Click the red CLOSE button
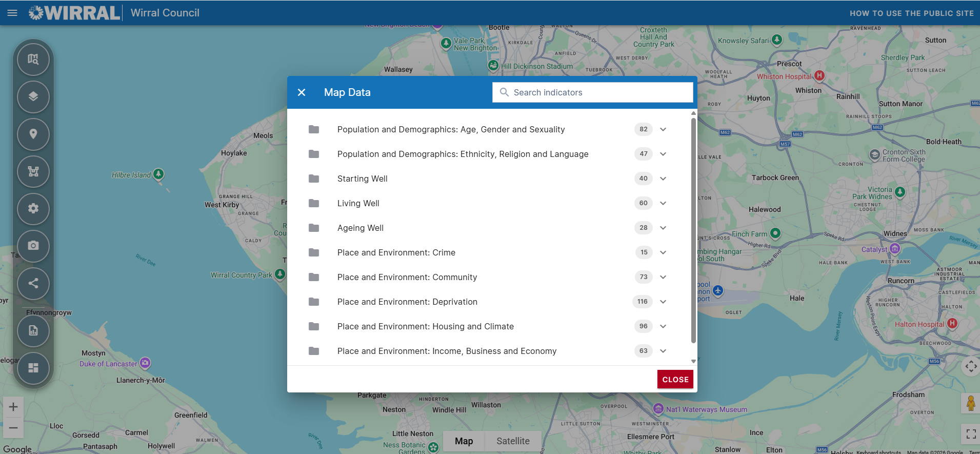The image size is (980, 454). click(x=675, y=380)
